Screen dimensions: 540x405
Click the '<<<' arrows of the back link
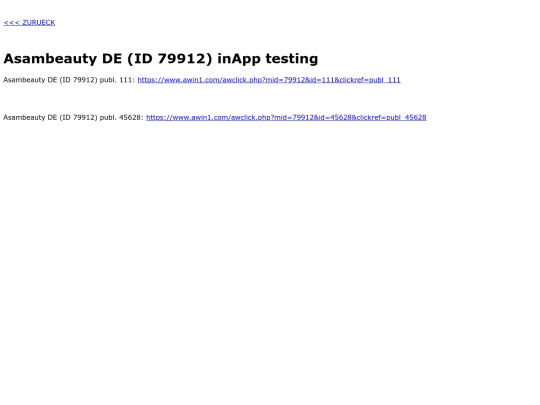11,22
